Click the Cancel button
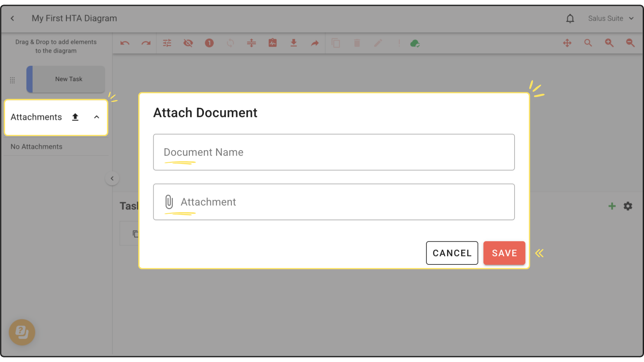The image size is (644, 362). (452, 253)
